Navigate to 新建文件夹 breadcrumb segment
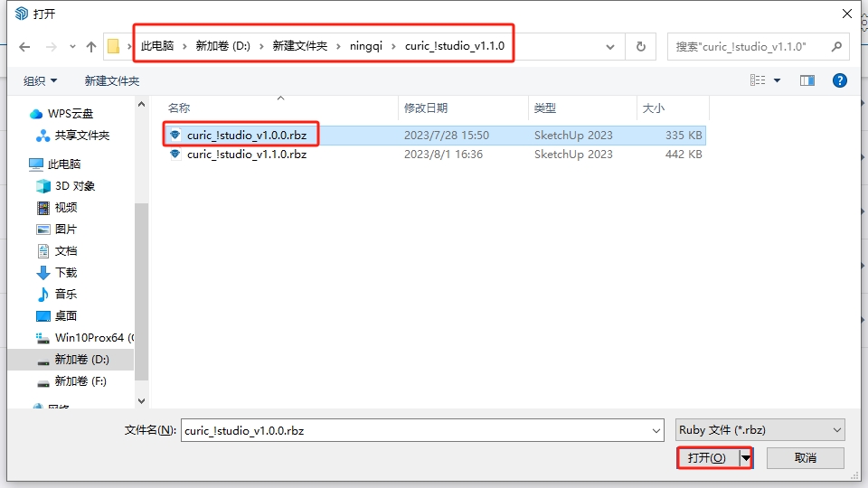Image resolution: width=868 pixels, height=488 pixels. click(x=299, y=46)
